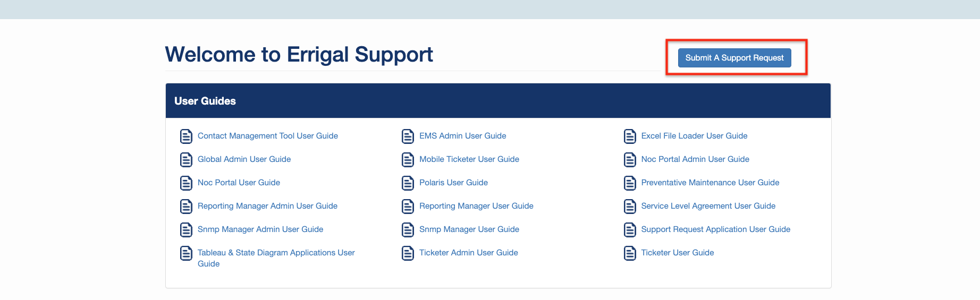Image resolution: width=980 pixels, height=300 pixels.
Task: Open the Mobile Ticketer User Guide link
Action: [x=469, y=159]
